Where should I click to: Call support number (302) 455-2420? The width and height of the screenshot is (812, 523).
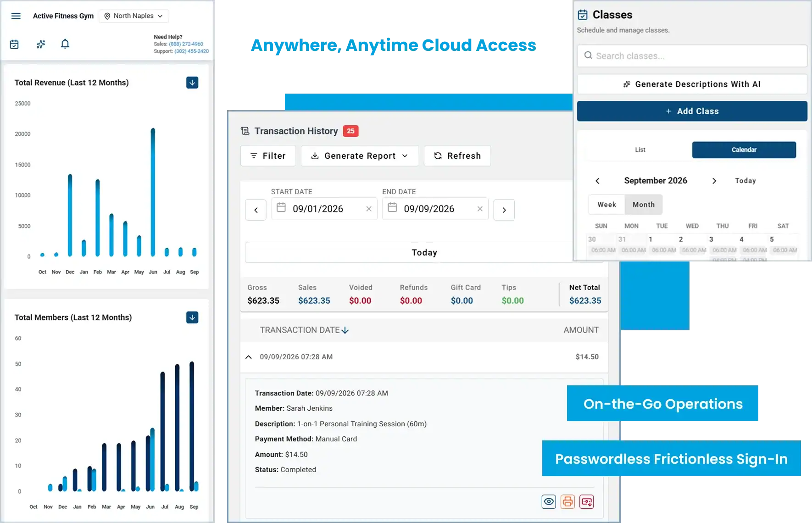click(x=191, y=51)
